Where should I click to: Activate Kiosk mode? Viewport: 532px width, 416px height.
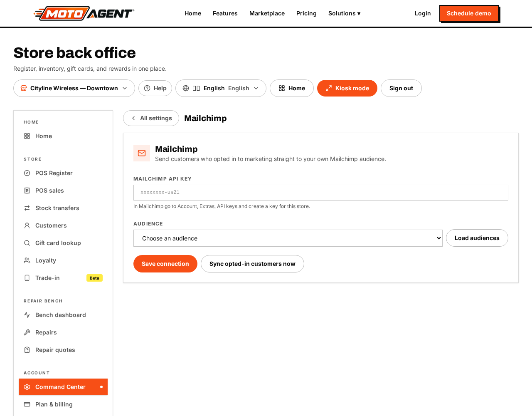coord(347,88)
